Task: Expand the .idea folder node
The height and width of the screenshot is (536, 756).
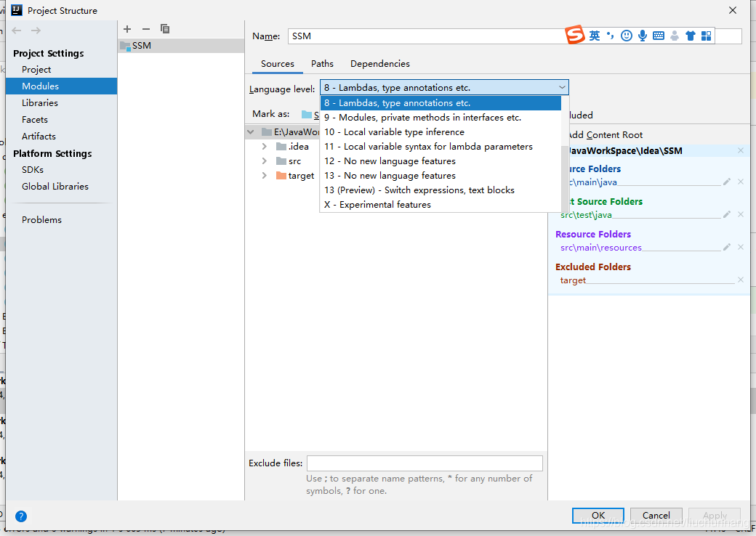Action: tap(264, 146)
